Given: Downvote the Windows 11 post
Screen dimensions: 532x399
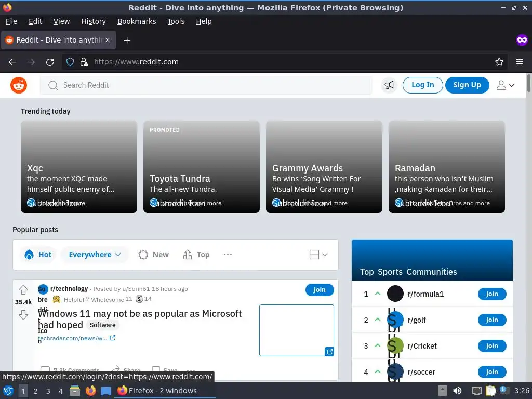Looking at the screenshot, I should coord(23,315).
